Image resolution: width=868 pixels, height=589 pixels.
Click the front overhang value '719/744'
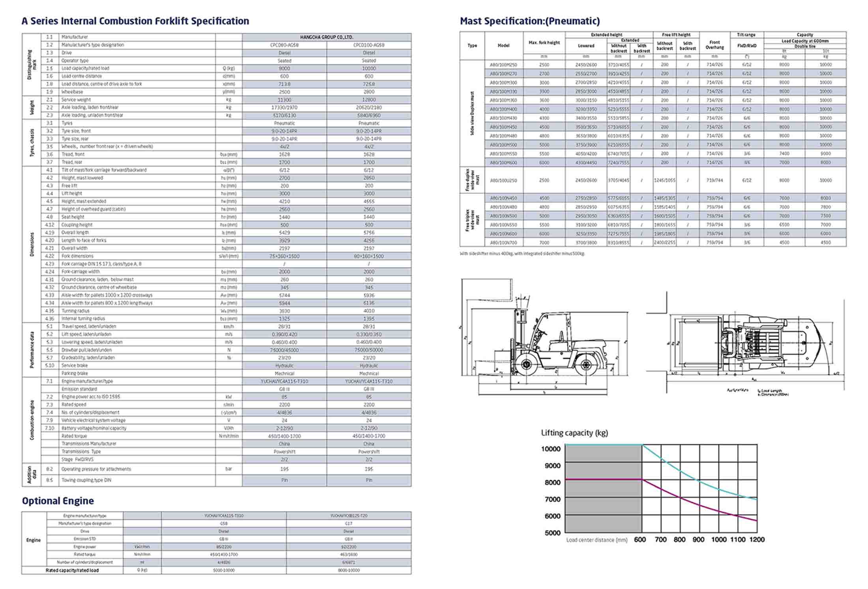click(715, 181)
